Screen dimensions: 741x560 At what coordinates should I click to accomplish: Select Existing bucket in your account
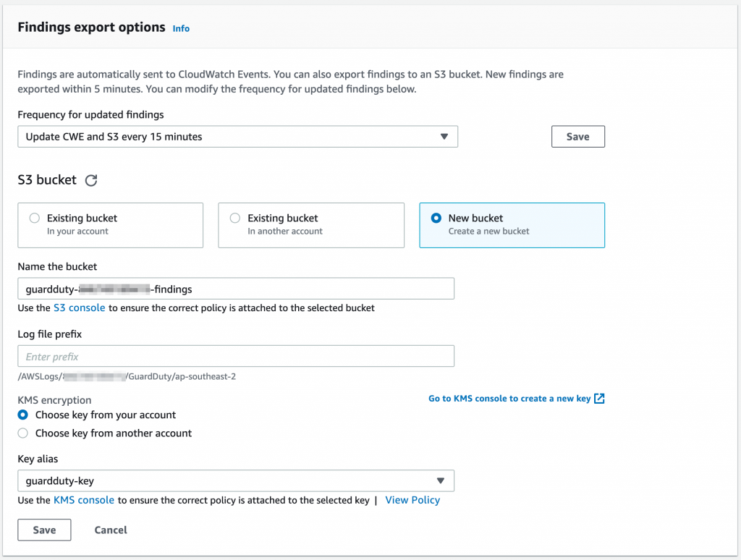111,225
